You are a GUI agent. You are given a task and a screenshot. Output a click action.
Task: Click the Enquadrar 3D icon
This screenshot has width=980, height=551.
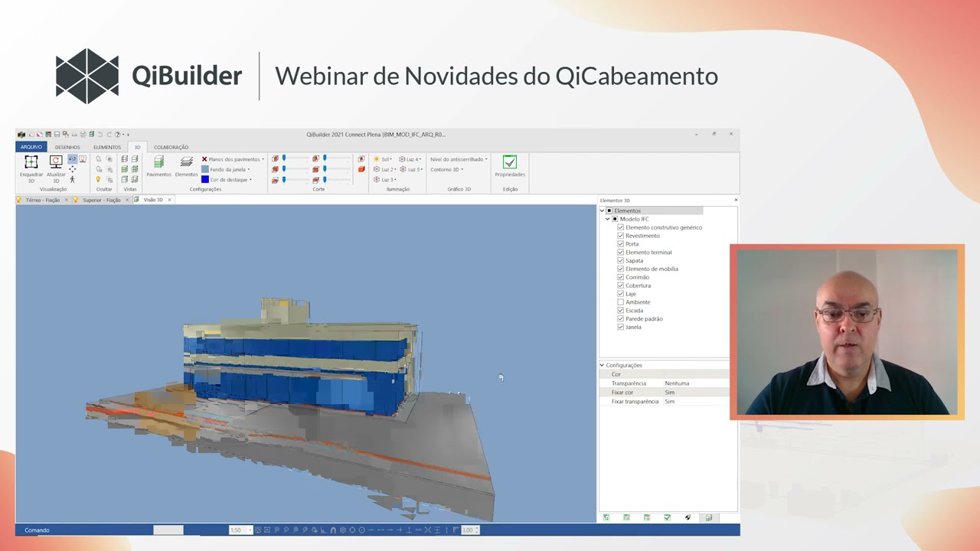coord(31,161)
